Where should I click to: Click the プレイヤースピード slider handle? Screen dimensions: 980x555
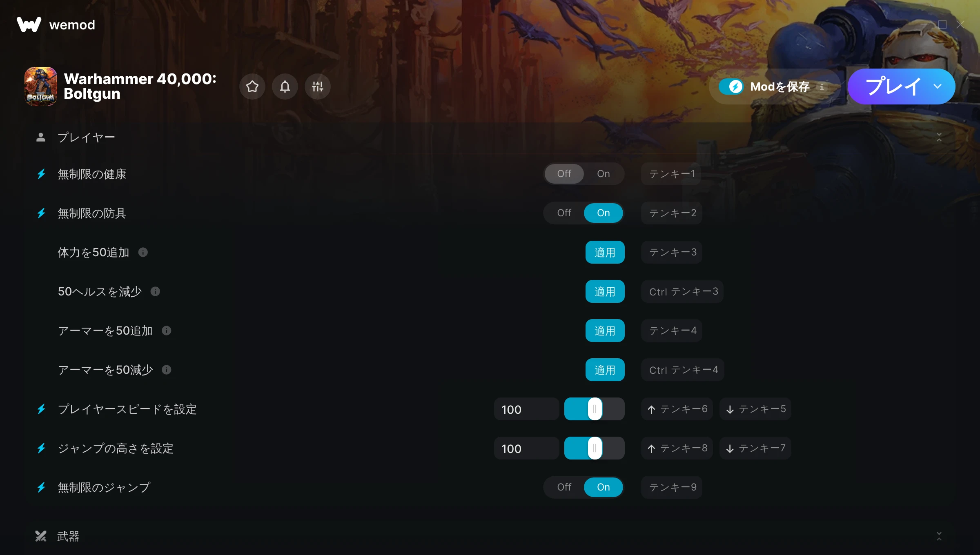595,409
